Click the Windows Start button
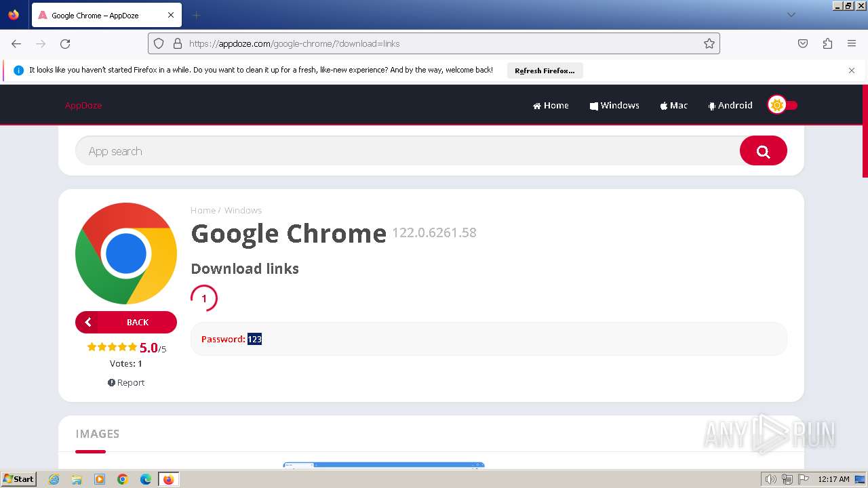868x488 pixels. [19, 479]
